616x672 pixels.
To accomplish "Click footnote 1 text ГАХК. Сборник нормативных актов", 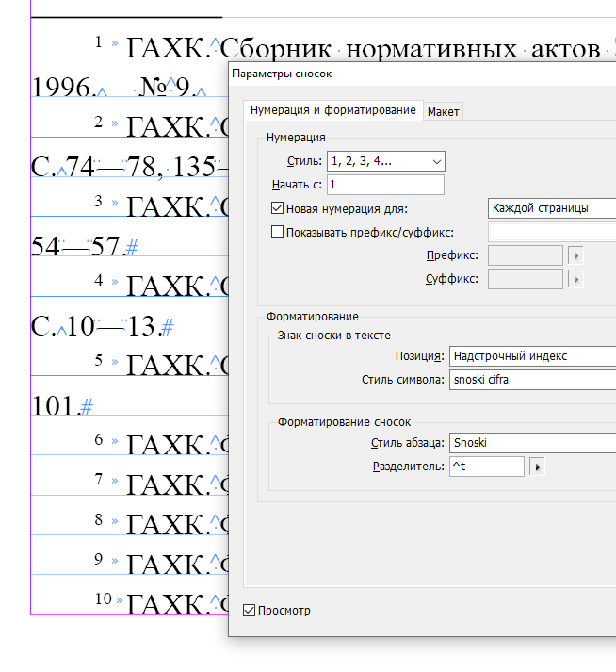I will (x=364, y=48).
